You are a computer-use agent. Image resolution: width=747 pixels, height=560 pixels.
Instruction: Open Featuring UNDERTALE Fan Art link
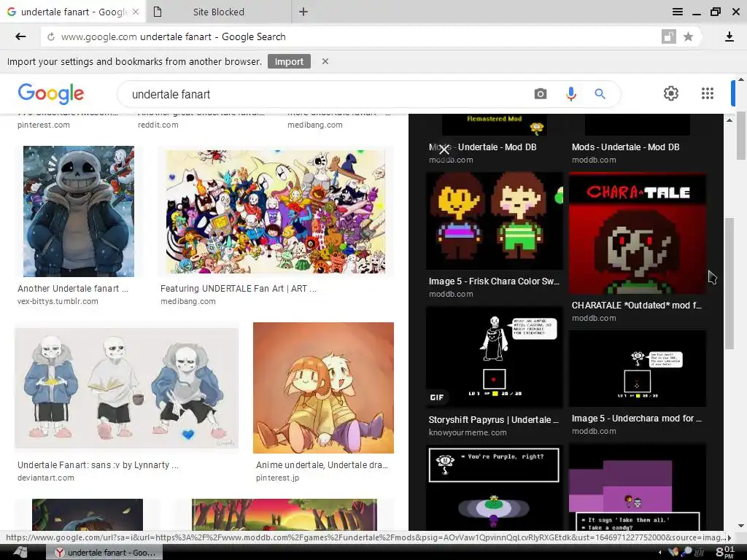point(239,289)
